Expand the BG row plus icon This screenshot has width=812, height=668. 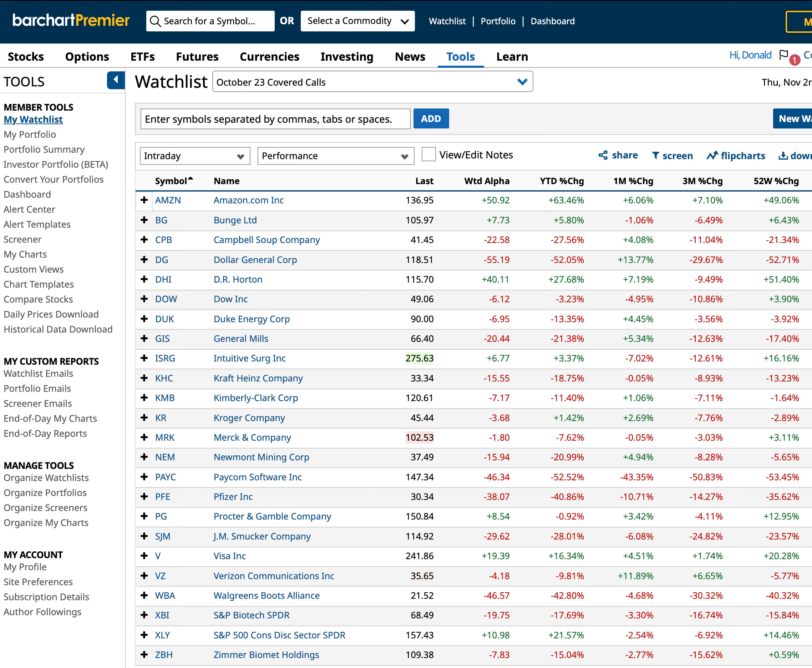144,220
